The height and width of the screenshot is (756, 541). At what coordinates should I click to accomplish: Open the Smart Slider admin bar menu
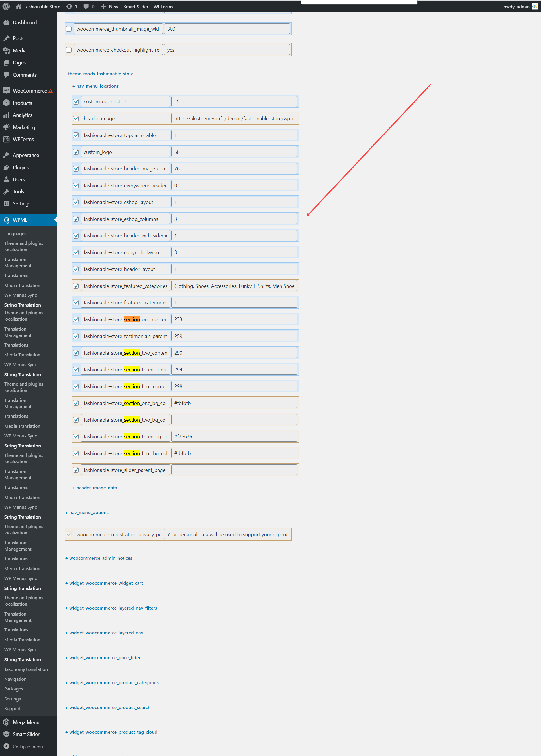(136, 6)
